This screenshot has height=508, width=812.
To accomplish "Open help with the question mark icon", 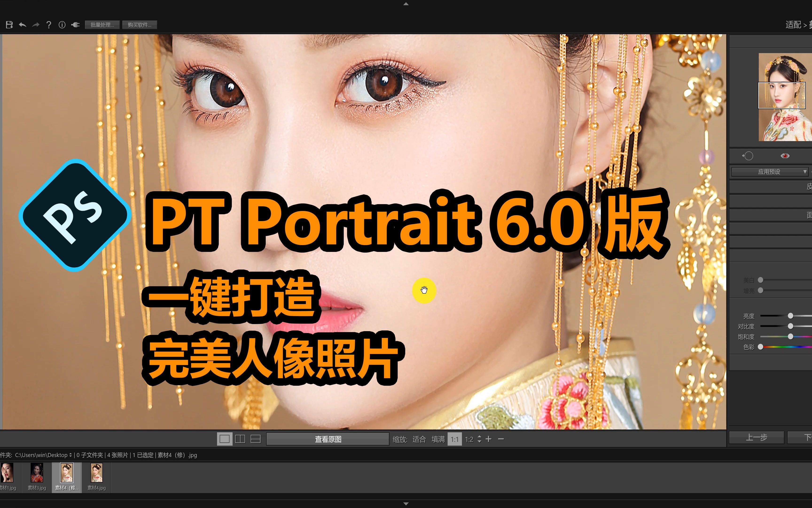I will [49, 24].
